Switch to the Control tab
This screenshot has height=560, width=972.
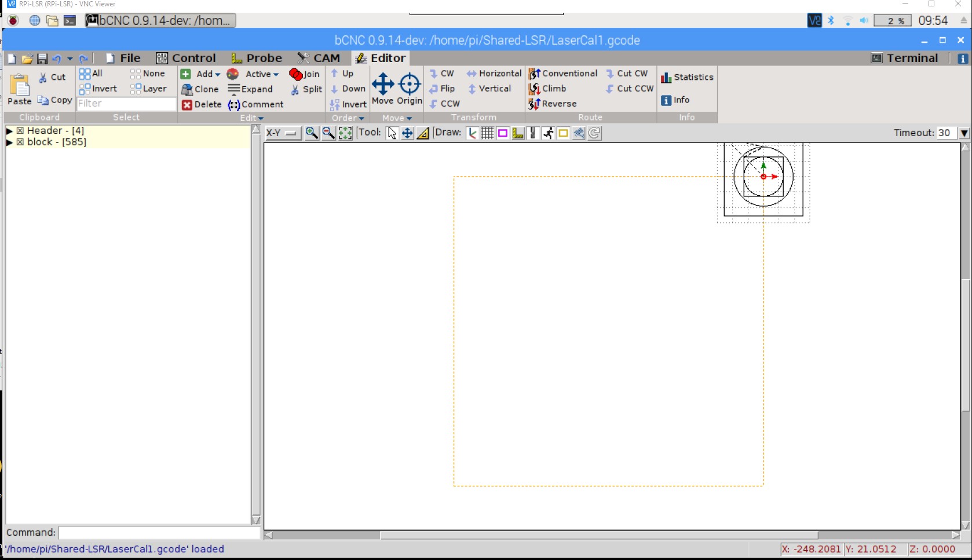186,58
